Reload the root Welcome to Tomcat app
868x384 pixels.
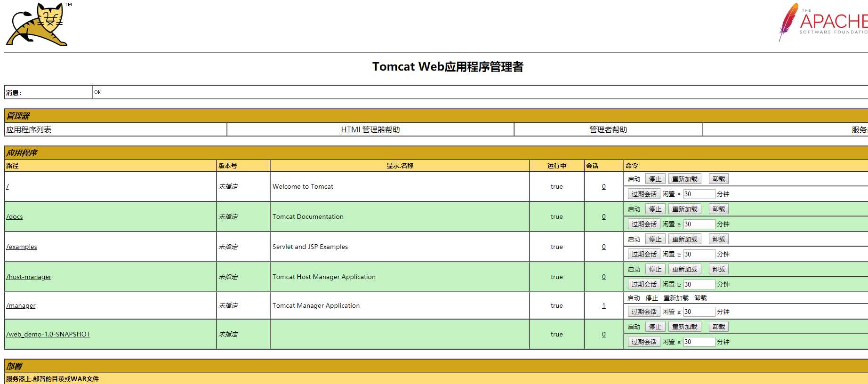[685, 179]
